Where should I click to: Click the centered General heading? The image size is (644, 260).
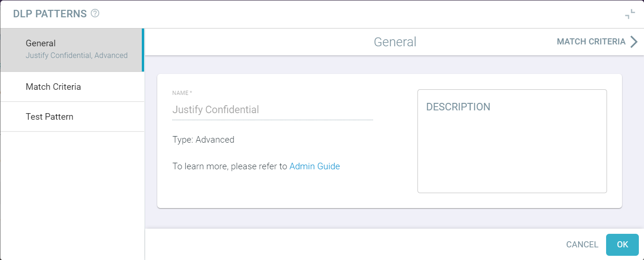coord(395,42)
